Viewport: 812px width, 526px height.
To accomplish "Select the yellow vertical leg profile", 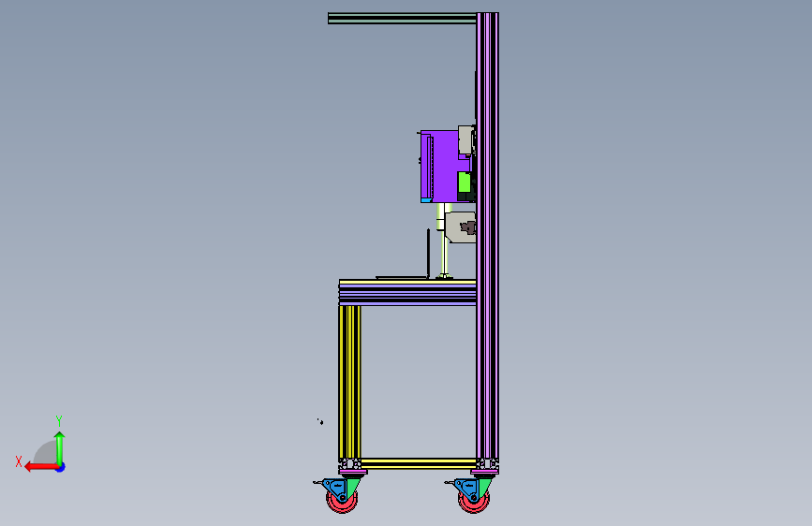I will point(349,383).
